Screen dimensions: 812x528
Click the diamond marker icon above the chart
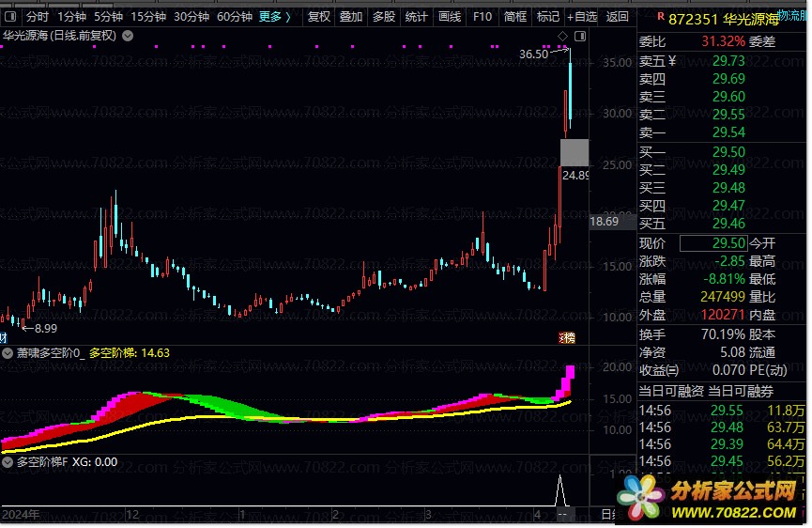pyautogui.click(x=562, y=37)
